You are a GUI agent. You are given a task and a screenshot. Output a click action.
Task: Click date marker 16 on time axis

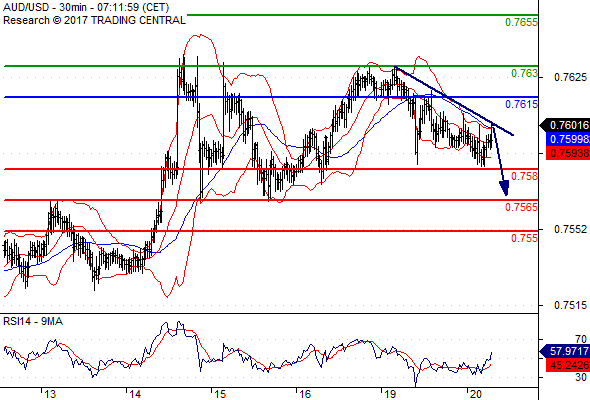tap(305, 394)
